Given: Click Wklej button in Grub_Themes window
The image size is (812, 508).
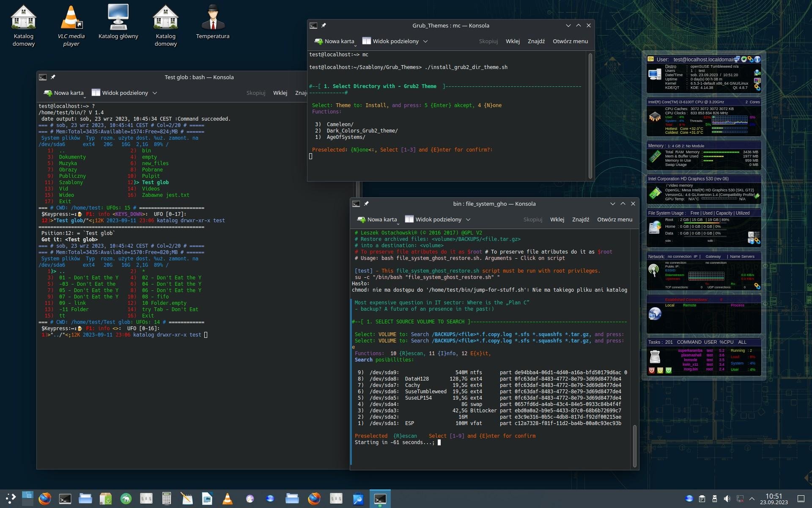Looking at the screenshot, I should (513, 41).
